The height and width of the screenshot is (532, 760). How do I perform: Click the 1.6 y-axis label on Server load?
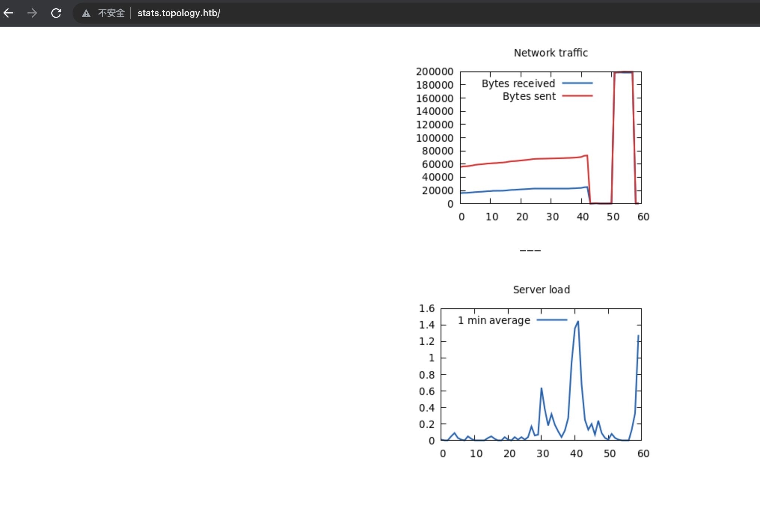427,308
